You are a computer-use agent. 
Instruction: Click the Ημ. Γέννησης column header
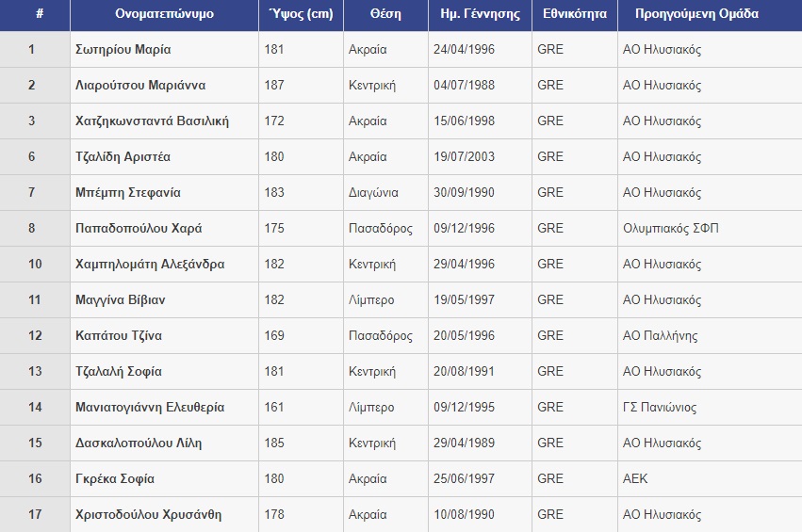tap(480, 14)
